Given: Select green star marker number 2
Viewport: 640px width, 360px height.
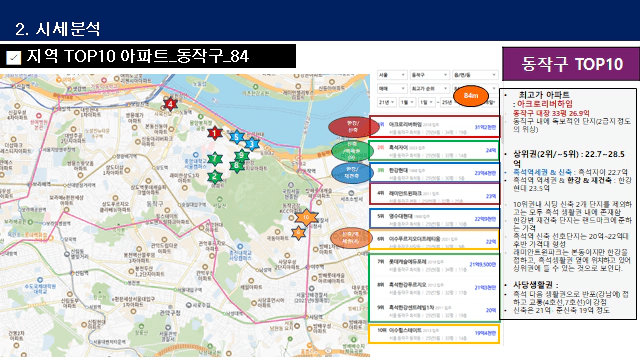Looking at the screenshot, I should point(215,176).
